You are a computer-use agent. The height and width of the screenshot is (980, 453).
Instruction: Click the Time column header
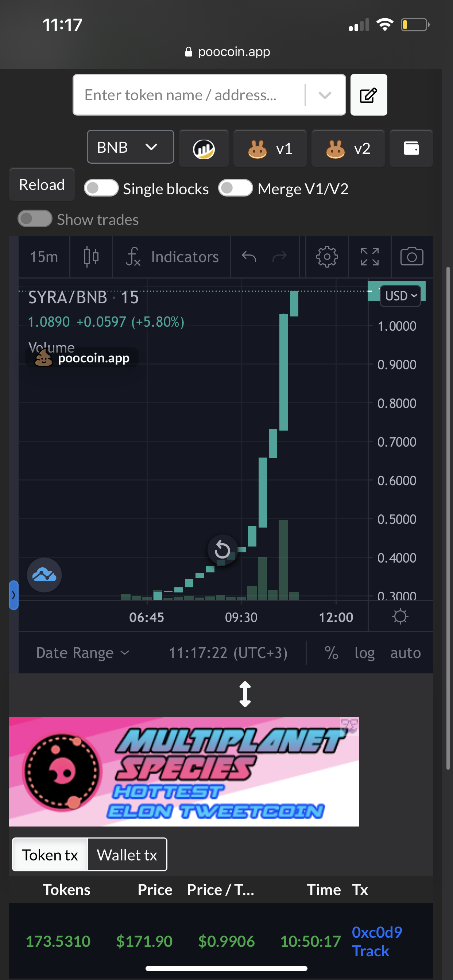click(324, 890)
